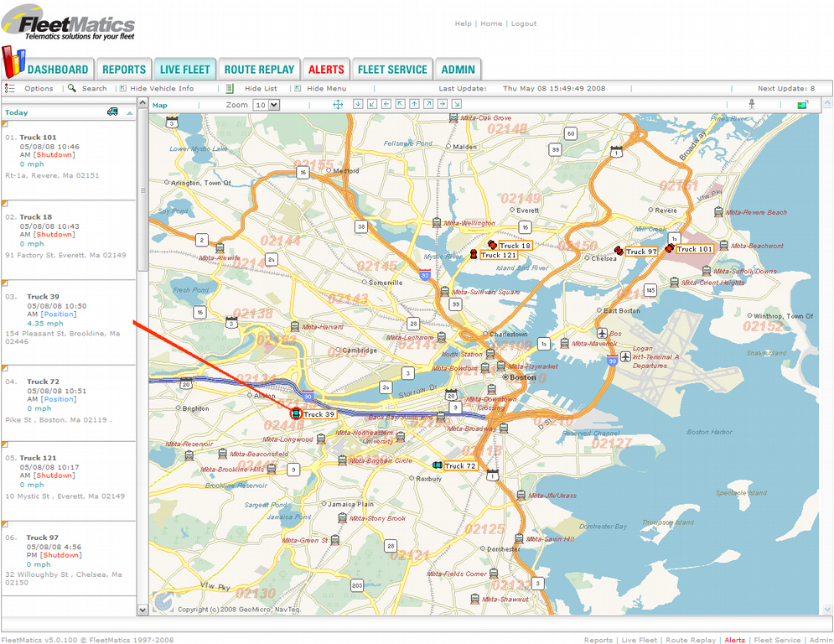
Task: Click the Help link at the top
Action: point(464,23)
